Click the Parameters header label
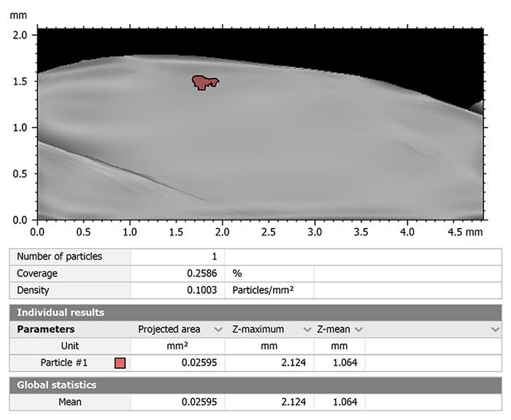The width and height of the screenshot is (511, 420). coord(45,330)
